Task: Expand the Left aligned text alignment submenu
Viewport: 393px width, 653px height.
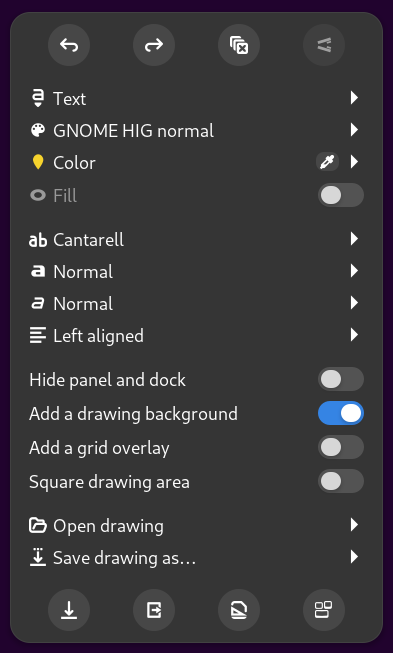Action: [x=196, y=335]
